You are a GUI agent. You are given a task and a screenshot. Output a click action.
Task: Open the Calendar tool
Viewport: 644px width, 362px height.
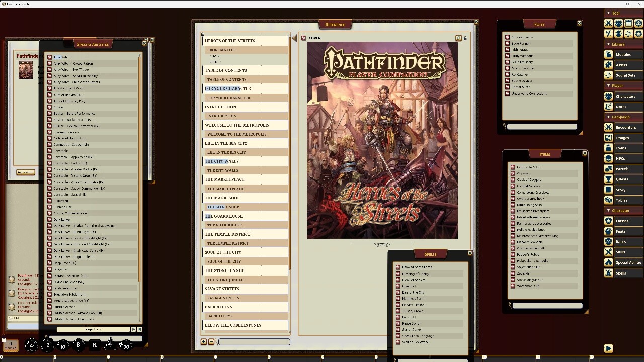pyautogui.click(x=628, y=23)
